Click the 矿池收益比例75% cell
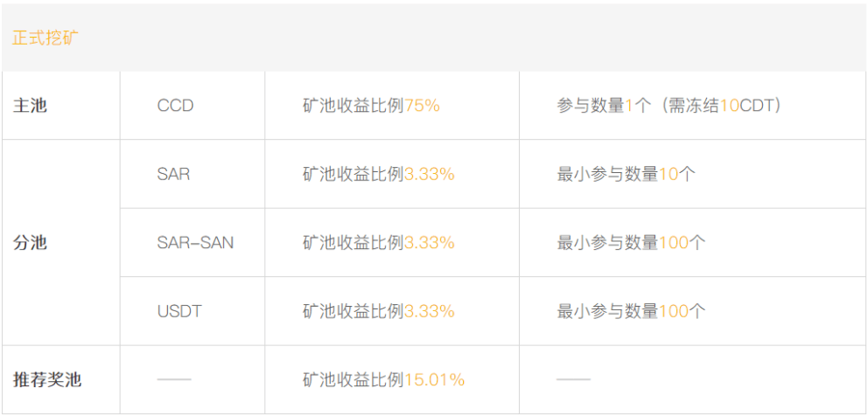This screenshot has height=416, width=868. click(x=371, y=106)
